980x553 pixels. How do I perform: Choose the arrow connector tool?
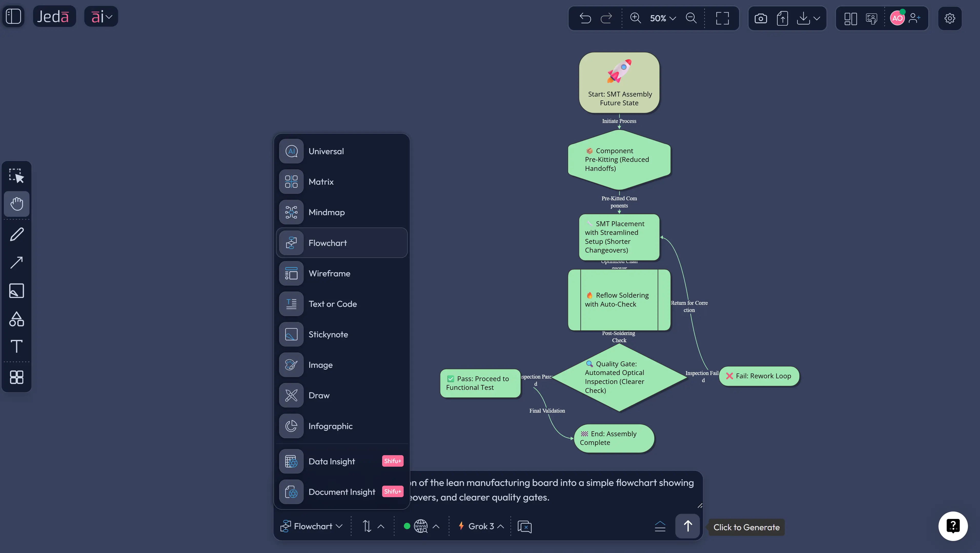click(x=16, y=263)
